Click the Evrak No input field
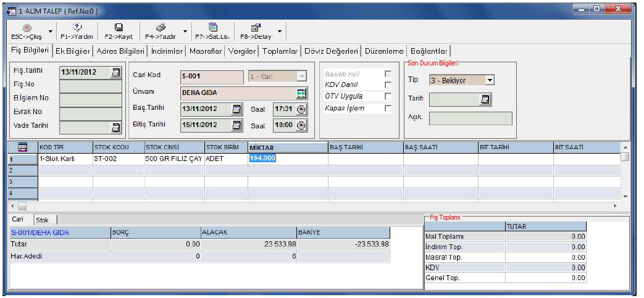This screenshot has width=644, height=298. [x=90, y=112]
